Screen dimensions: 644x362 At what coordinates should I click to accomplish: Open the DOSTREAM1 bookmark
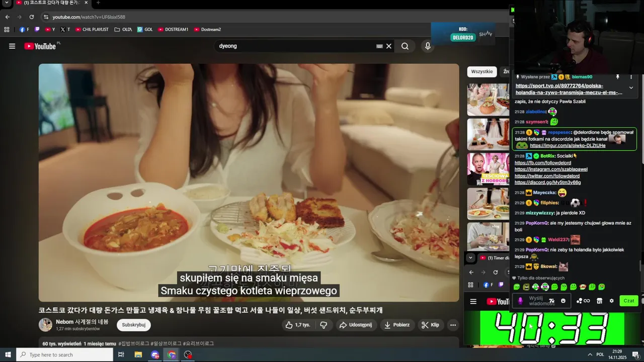[173, 30]
